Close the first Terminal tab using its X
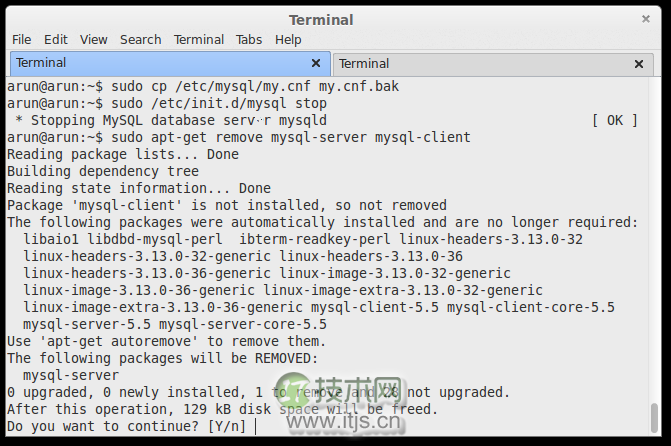Screen dimensions: 671x446 coord(317,63)
